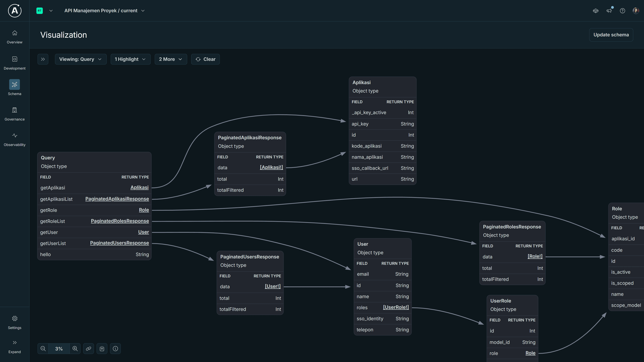This screenshot has height=362, width=644.
Task: Click the 3% zoom level value
Action: [x=59, y=349]
